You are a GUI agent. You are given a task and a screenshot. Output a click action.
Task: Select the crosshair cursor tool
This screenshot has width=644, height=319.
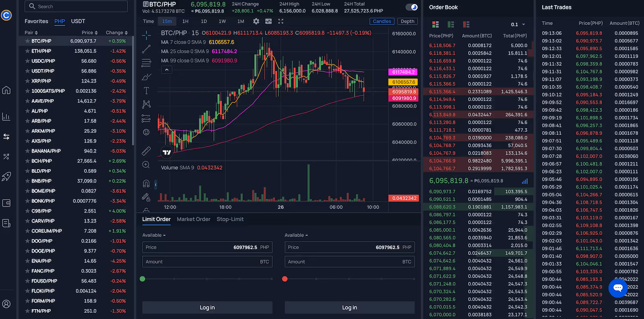tap(146, 35)
